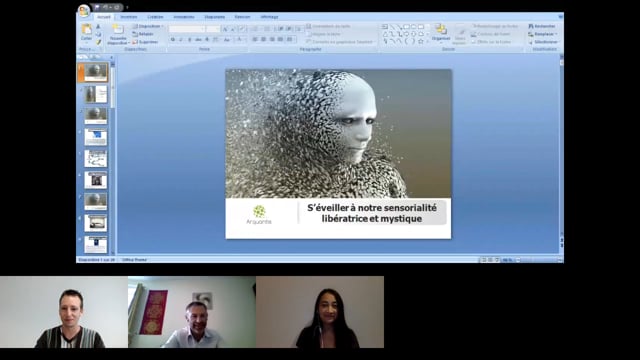This screenshot has height=360, width=640.
Task: Click the star shape in gallery
Action: [x=420, y=41]
